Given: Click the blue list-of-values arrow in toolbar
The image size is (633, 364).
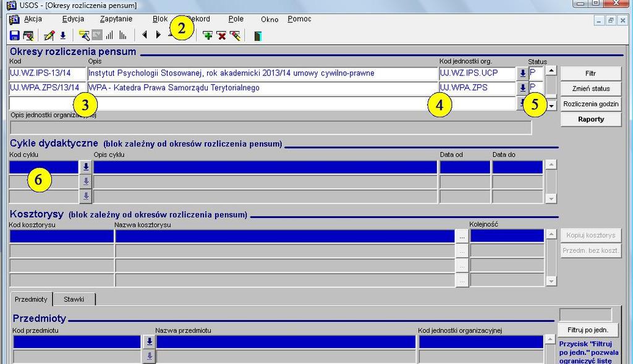Looking at the screenshot, I should pos(63,35).
